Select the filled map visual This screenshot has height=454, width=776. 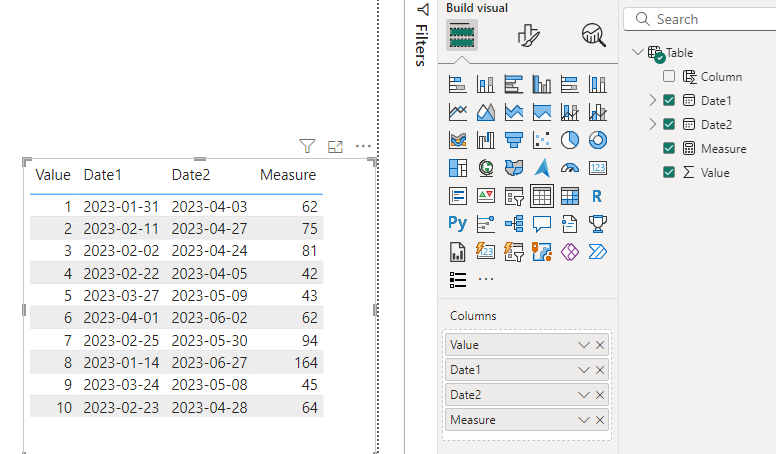[x=514, y=168]
